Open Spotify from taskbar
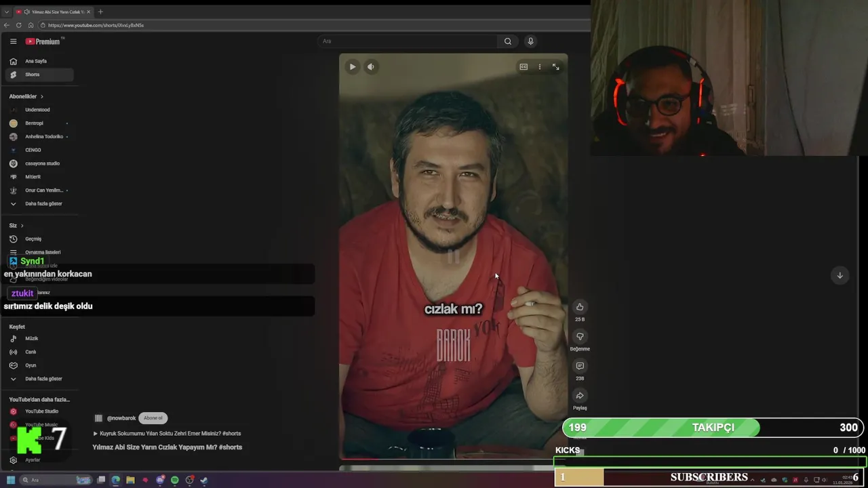This screenshot has width=868, height=488. coord(175,480)
